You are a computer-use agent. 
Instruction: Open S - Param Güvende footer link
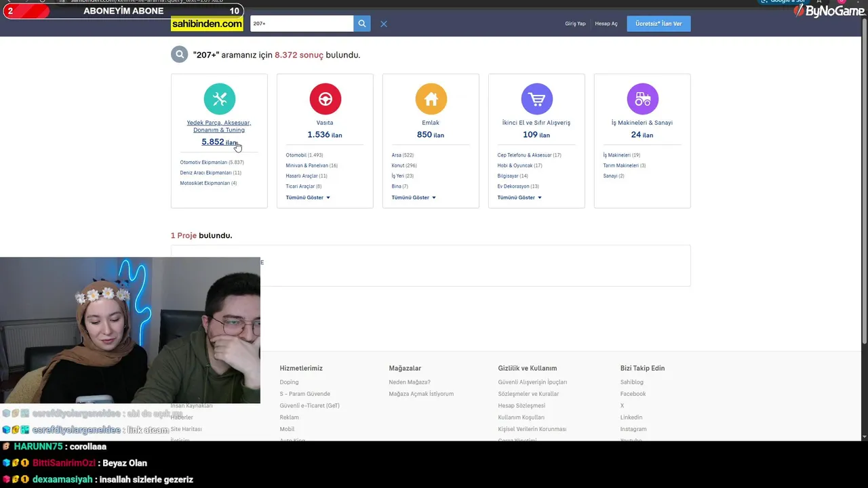click(305, 394)
